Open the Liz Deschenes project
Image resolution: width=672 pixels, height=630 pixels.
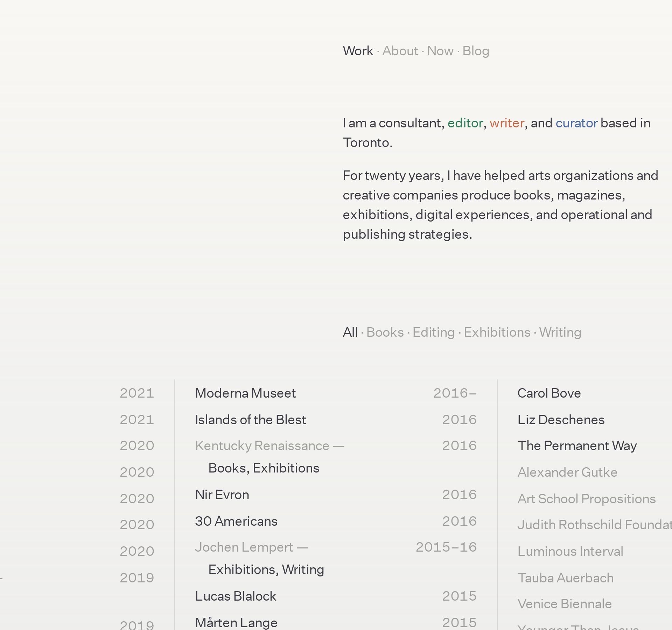(561, 420)
